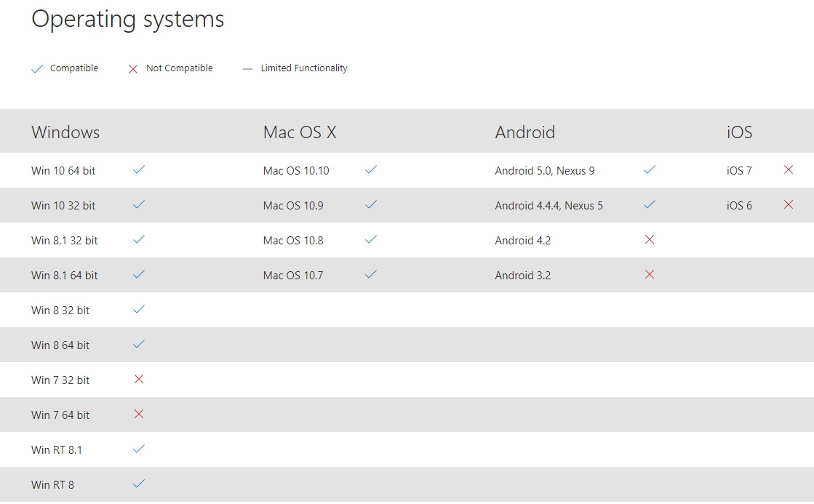814x504 pixels.
Task: Click the checkmark beside Android 5.0, Nexus 9
Action: tap(650, 169)
